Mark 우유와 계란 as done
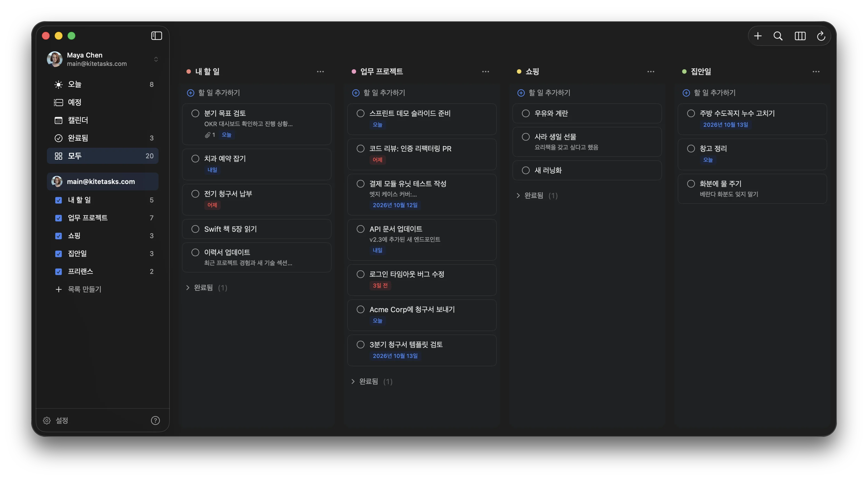 click(x=526, y=113)
